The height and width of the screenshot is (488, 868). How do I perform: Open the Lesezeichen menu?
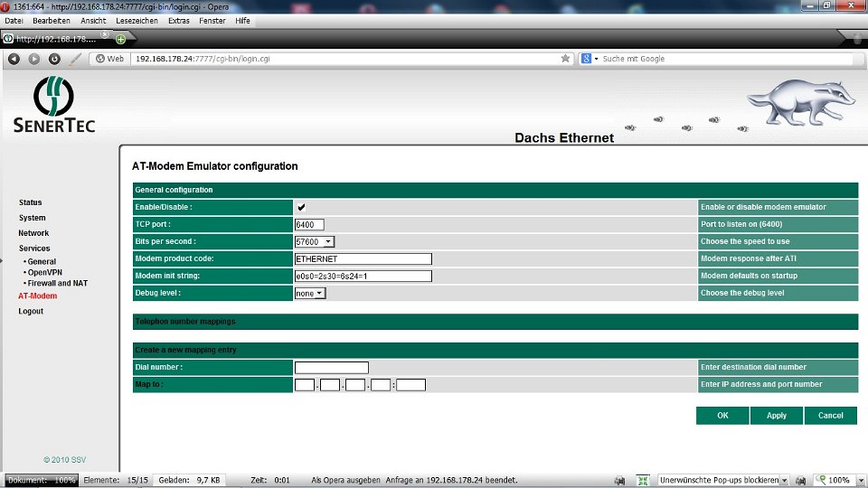click(137, 20)
